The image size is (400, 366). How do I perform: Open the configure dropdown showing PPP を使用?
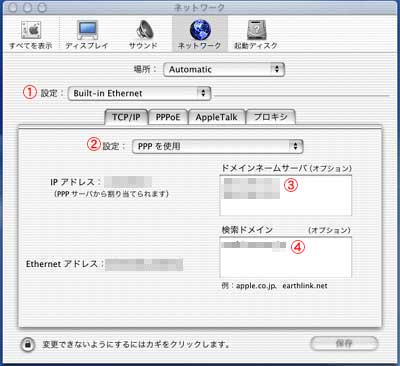(217, 146)
